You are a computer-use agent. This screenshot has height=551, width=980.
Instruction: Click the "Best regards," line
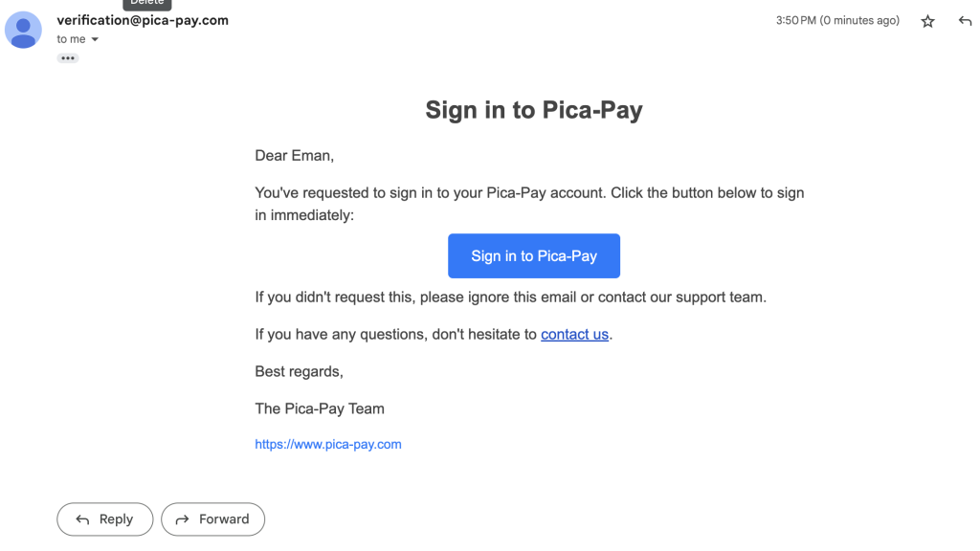(x=300, y=371)
